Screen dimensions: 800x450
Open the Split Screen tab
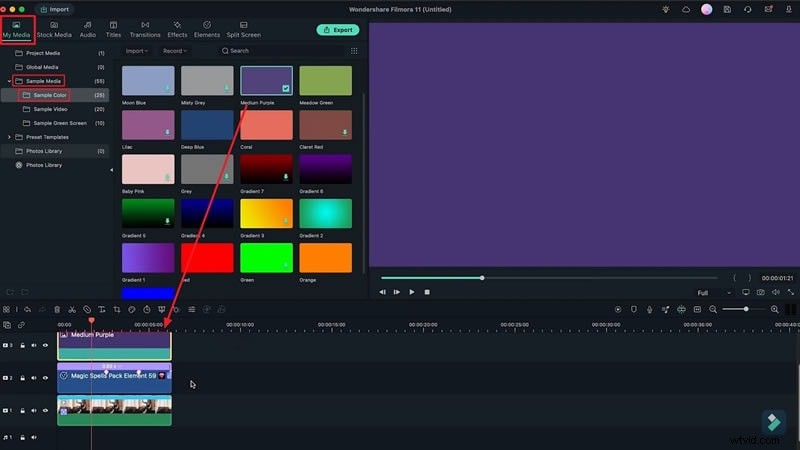click(243, 30)
